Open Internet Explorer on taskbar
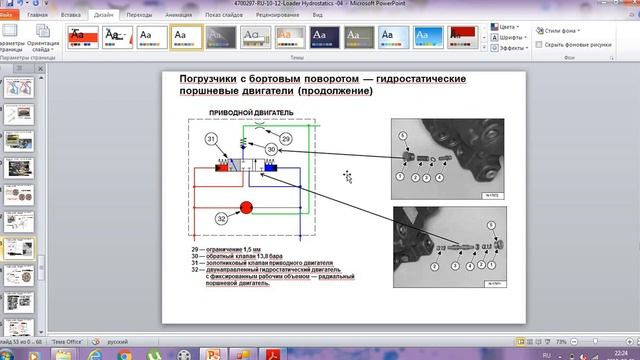 (95, 355)
